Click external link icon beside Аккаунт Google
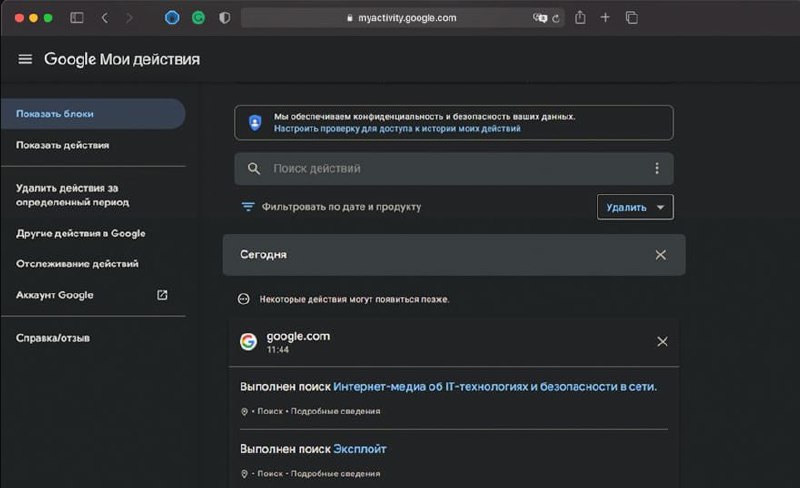800x488 pixels. 162,295
